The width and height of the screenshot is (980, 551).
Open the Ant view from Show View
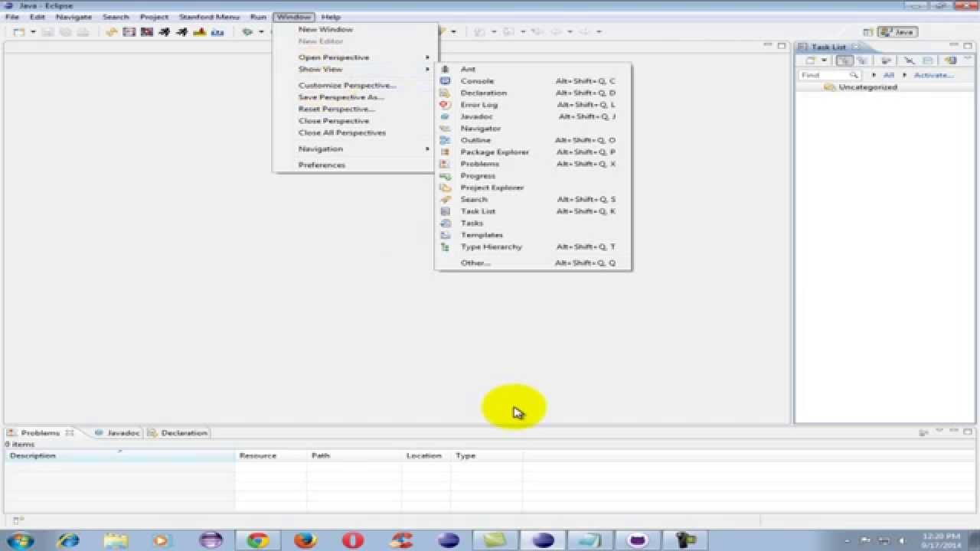(x=532, y=69)
